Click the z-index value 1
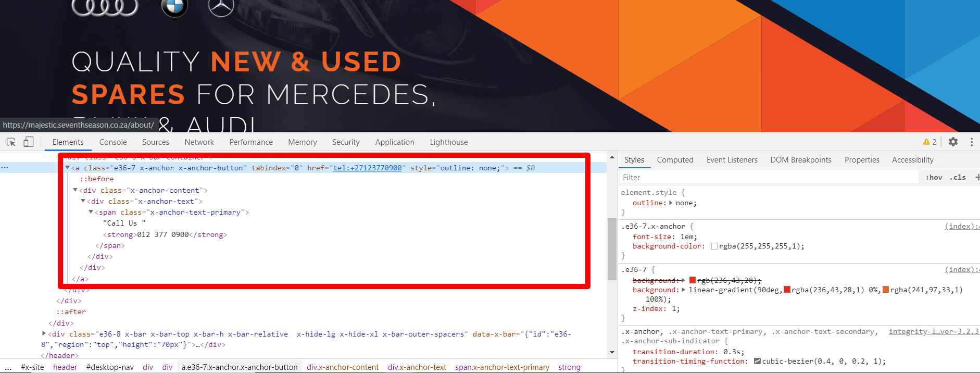 point(673,308)
